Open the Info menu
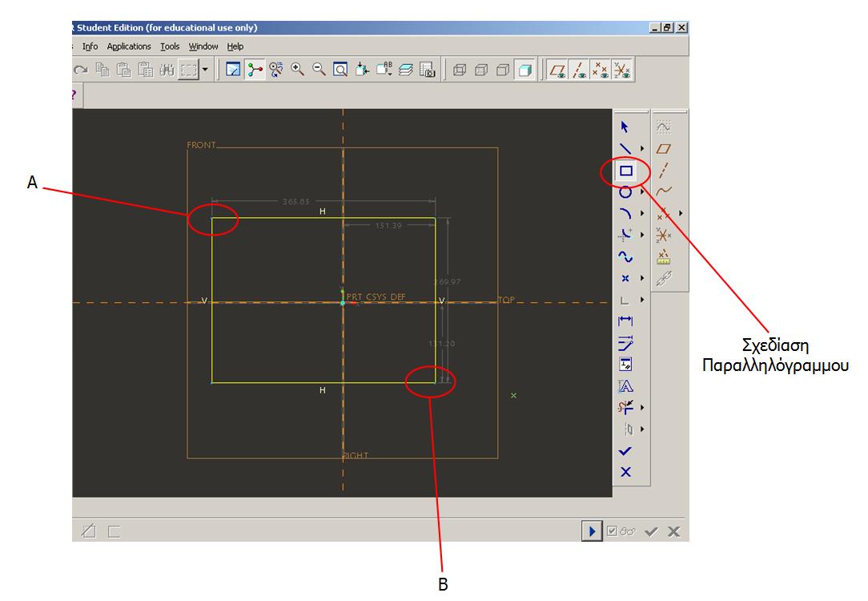868x601 pixels. 90,46
